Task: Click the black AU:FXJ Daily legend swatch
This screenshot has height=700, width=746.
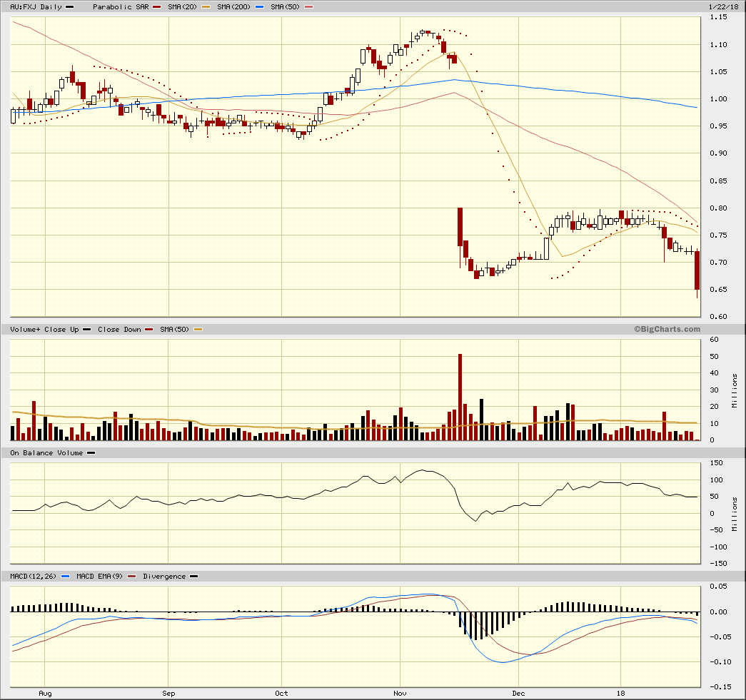Action: point(69,6)
